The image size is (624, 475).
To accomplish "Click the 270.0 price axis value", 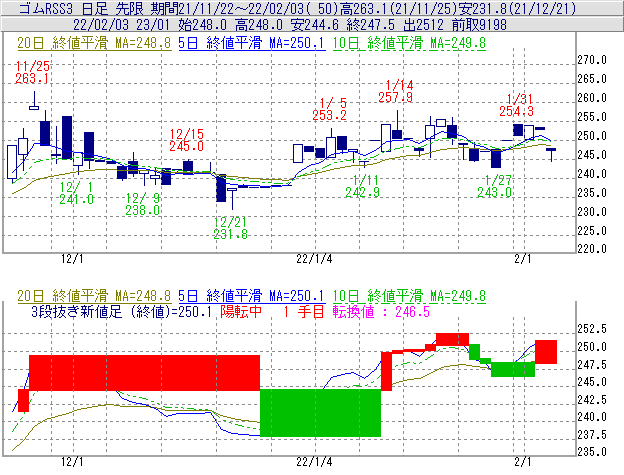I will tap(592, 60).
